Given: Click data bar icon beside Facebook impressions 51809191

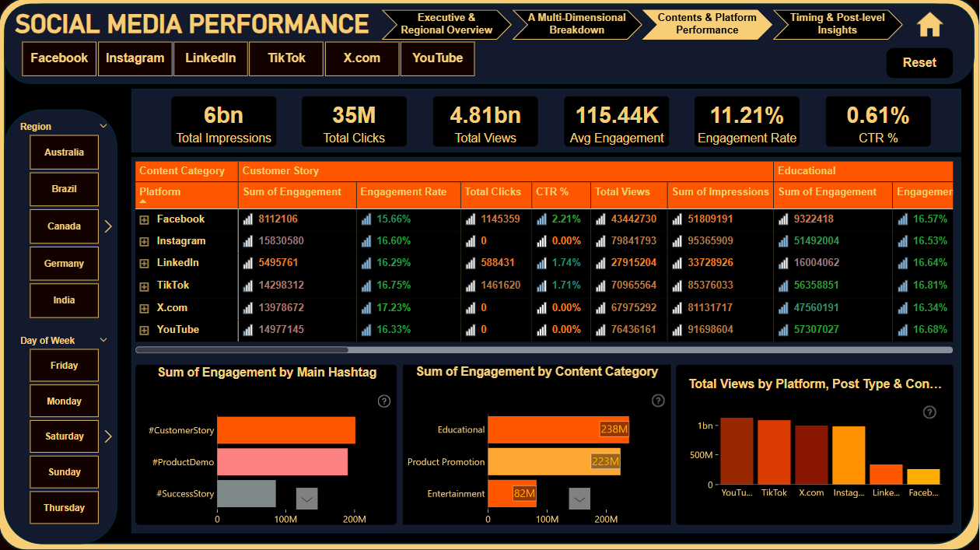Looking at the screenshot, I should pyautogui.click(x=677, y=219).
